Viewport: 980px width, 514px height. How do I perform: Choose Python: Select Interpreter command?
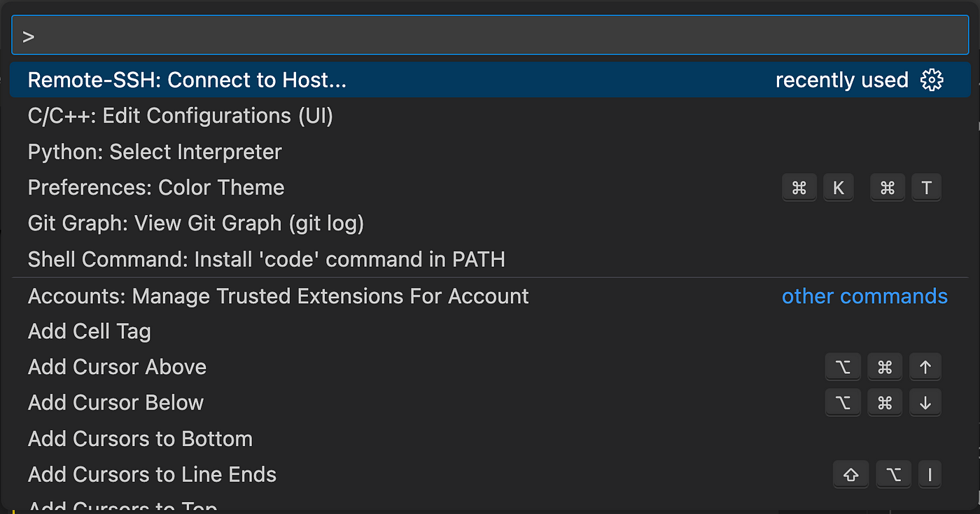(490, 152)
